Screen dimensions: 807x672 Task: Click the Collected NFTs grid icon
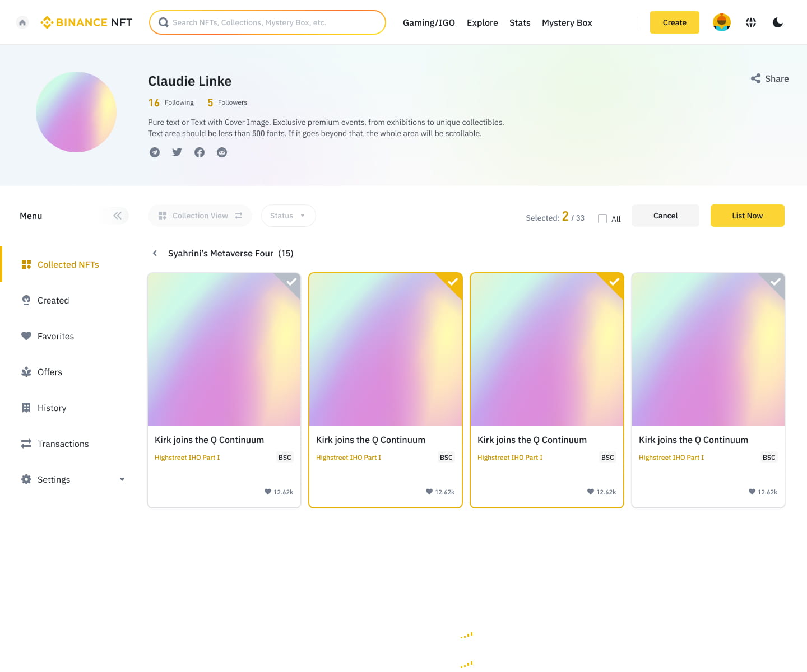[x=26, y=264]
